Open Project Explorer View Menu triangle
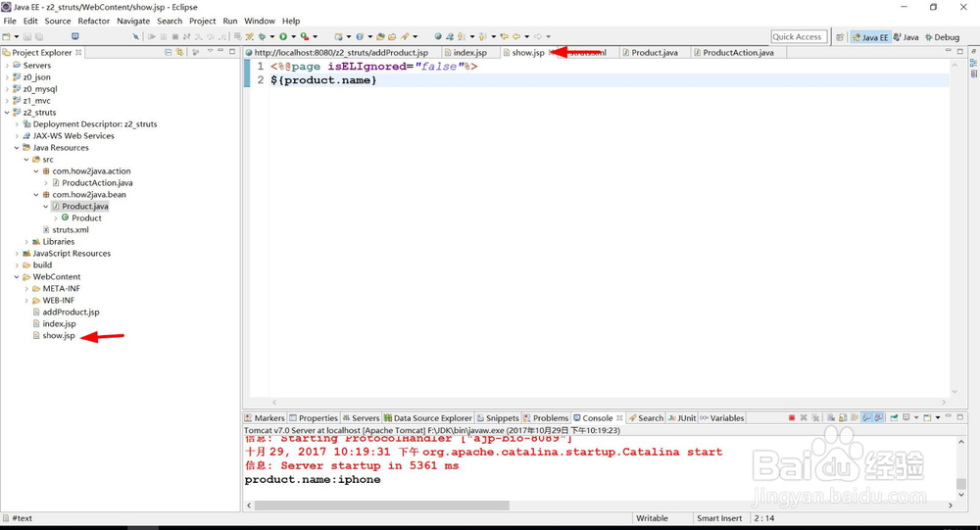This screenshot has width=980, height=530. point(210,51)
